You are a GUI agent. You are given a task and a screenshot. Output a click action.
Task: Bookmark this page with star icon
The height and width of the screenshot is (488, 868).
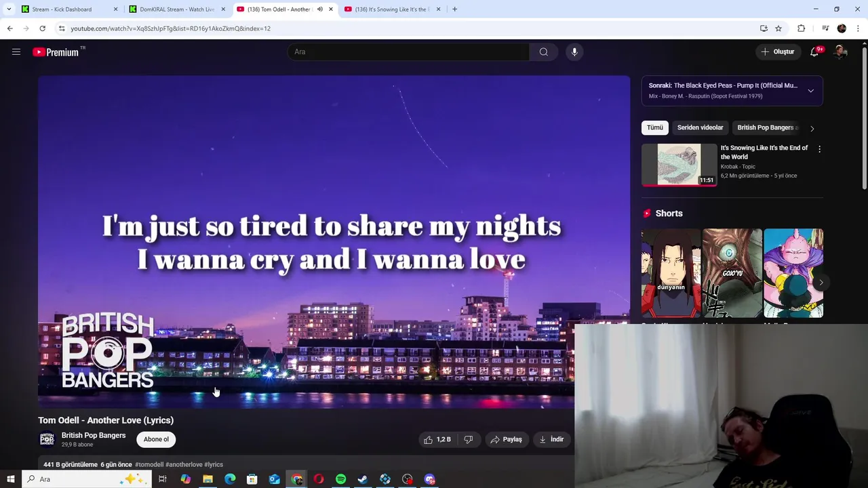coord(778,28)
